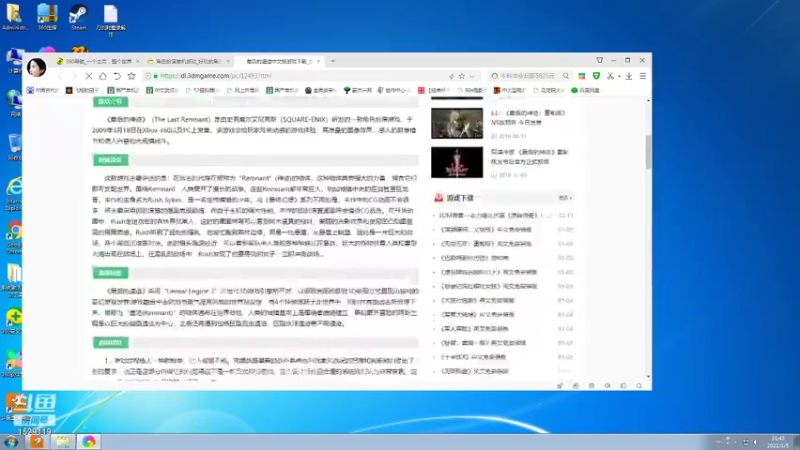The image size is (800, 450).
Task: Click the scissors screenshot tool icon
Action: [x=610, y=76]
